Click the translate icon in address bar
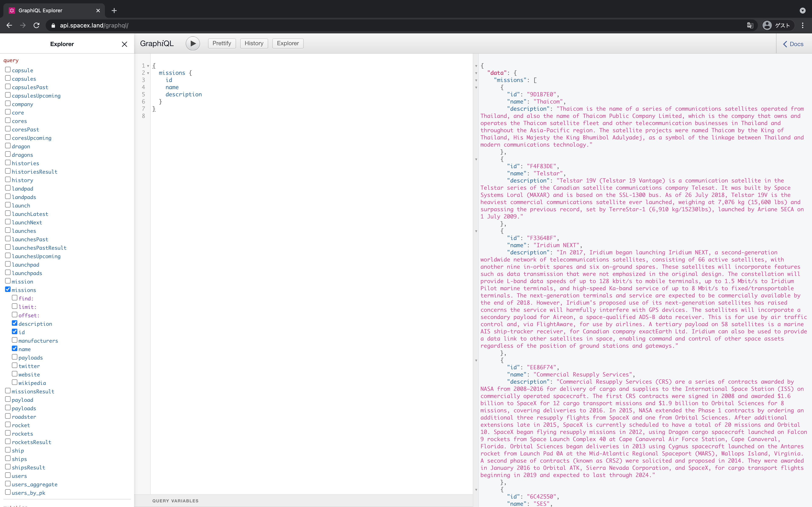This screenshot has width=812, height=507. coord(750,25)
